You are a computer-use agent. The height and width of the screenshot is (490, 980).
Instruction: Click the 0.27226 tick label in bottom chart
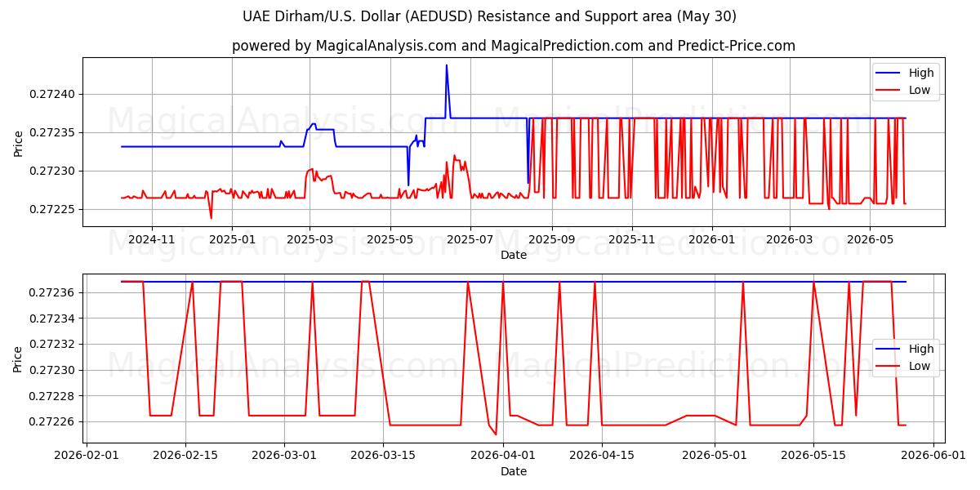51,421
